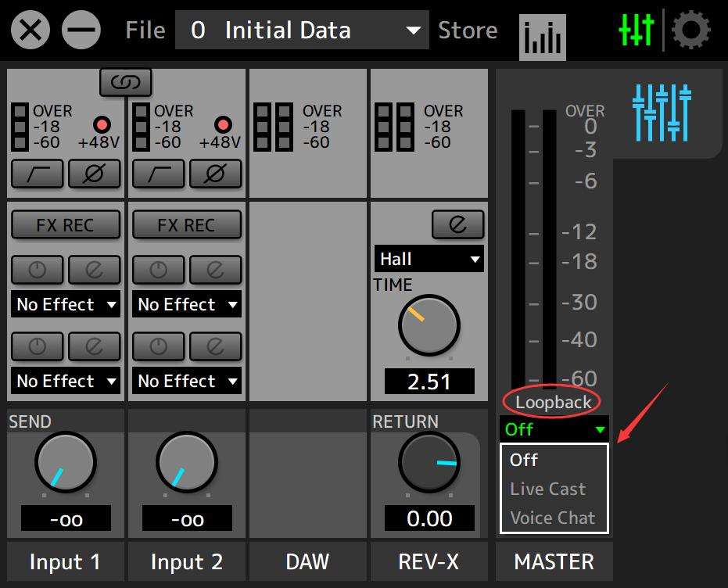Screen dimensions: 728x588
Task: Toggle +48V phantom power on Input 1
Action: point(102,125)
